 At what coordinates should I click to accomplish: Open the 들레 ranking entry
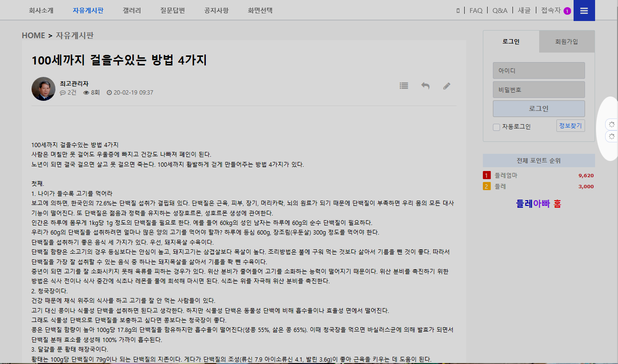[500, 186]
